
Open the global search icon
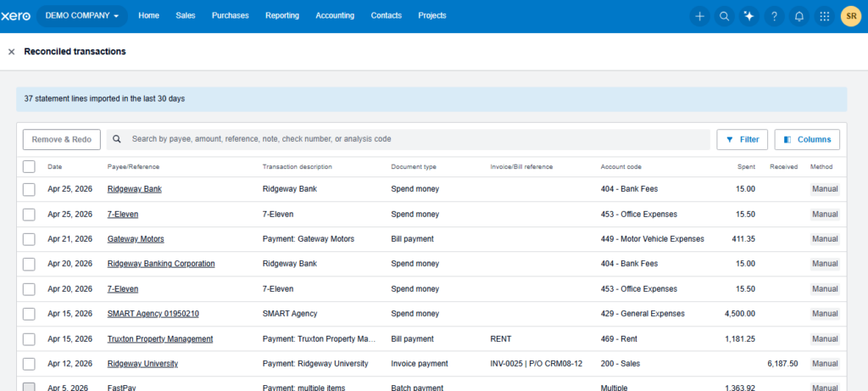(724, 16)
